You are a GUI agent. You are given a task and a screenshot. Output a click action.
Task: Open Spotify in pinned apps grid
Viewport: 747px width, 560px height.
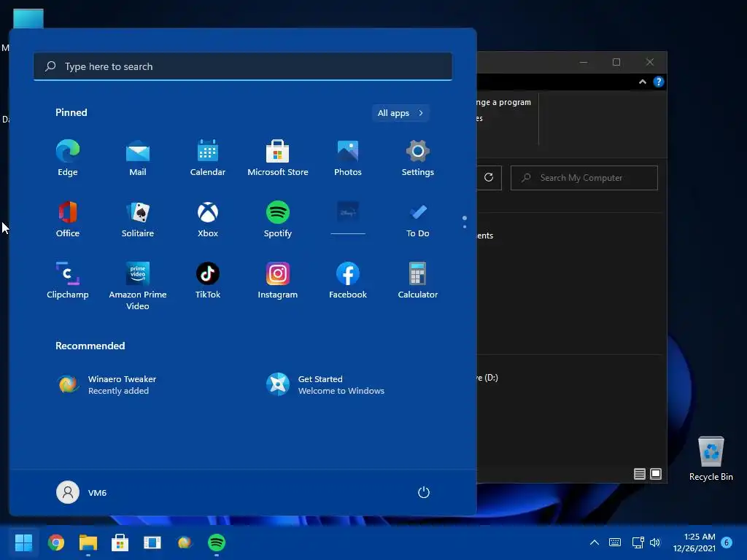pos(278,219)
